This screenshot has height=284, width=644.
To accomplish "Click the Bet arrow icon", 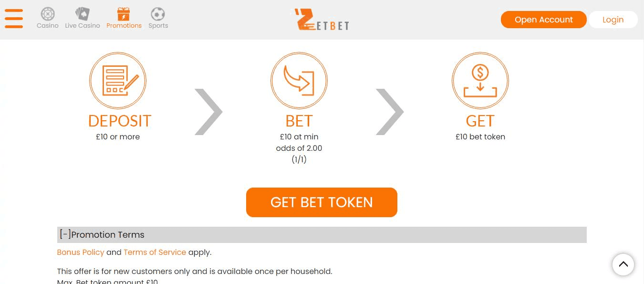I will (x=299, y=81).
